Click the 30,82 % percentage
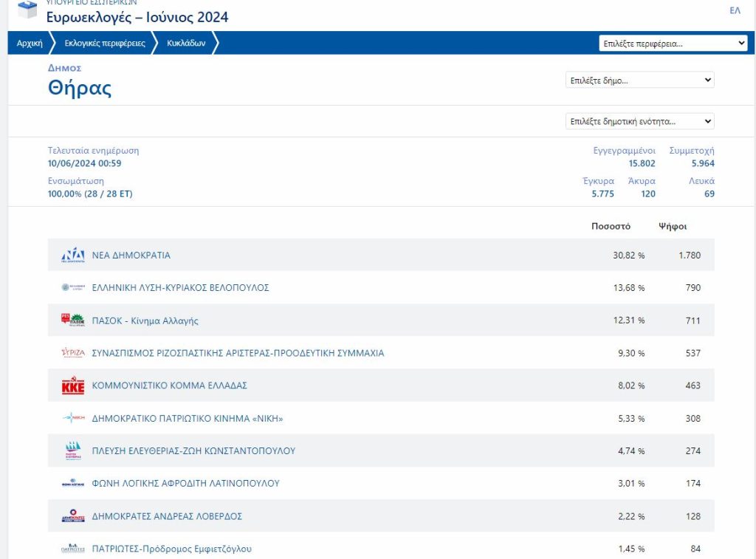Viewport: 756px width, 559px height. pos(629,256)
